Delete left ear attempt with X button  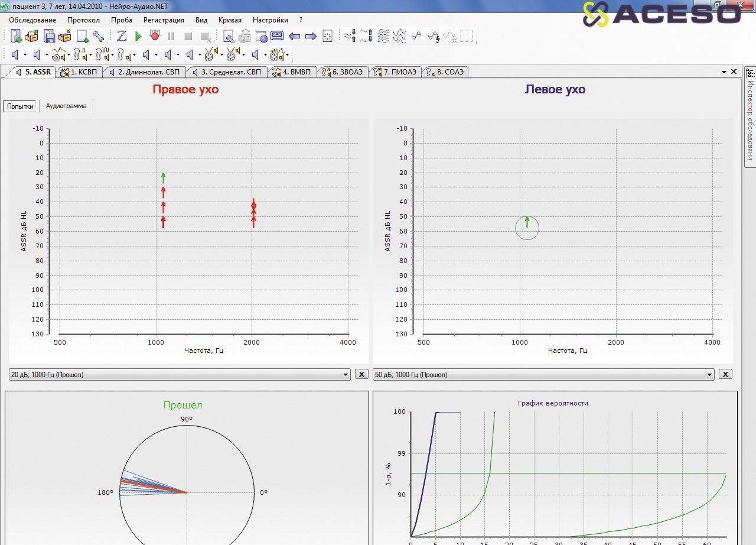coord(725,375)
